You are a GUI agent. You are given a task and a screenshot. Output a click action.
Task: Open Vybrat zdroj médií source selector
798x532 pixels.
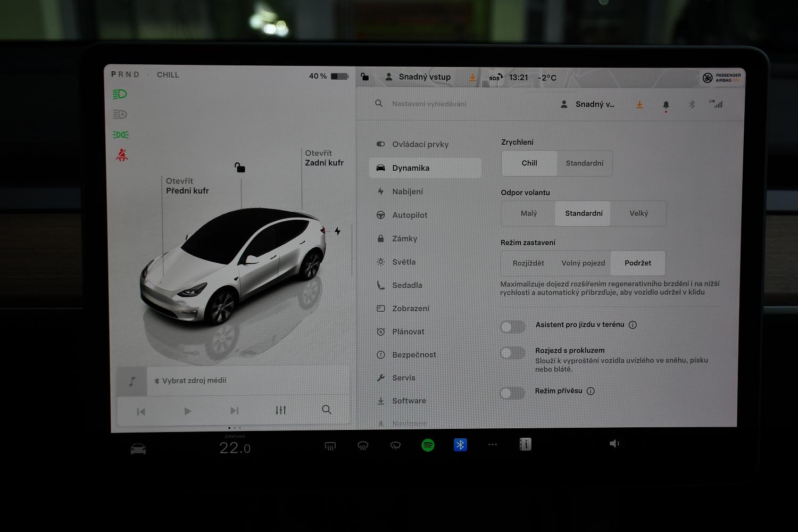pyautogui.click(x=194, y=380)
